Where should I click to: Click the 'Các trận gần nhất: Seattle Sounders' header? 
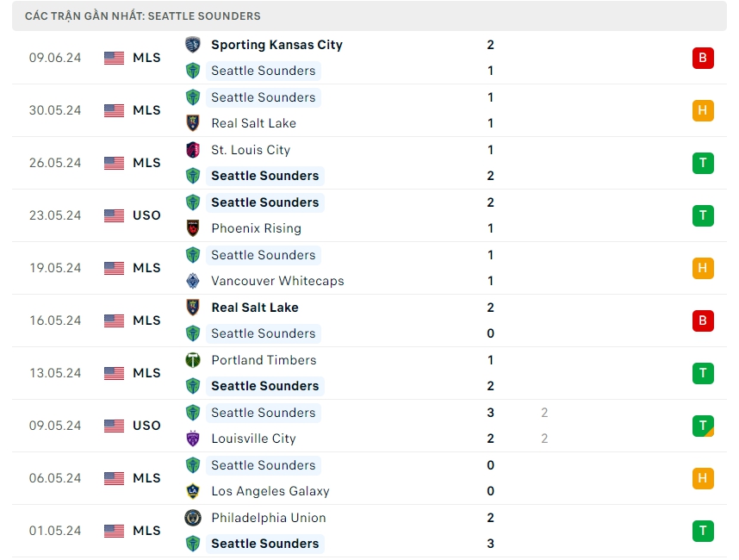tap(143, 16)
